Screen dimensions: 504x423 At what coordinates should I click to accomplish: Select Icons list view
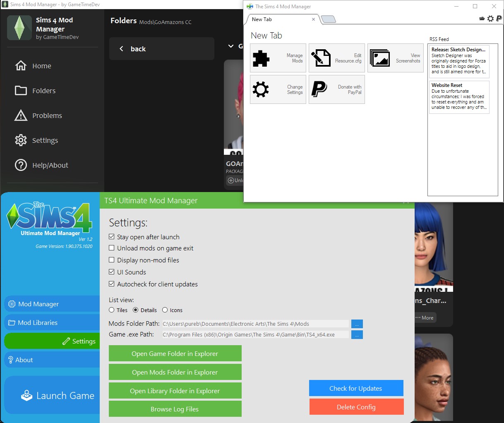pyautogui.click(x=165, y=310)
